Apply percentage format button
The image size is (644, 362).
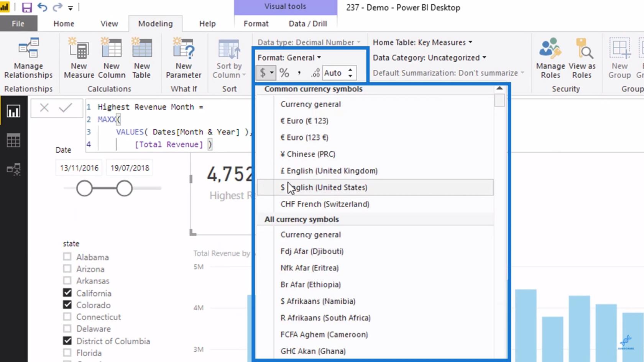click(284, 73)
